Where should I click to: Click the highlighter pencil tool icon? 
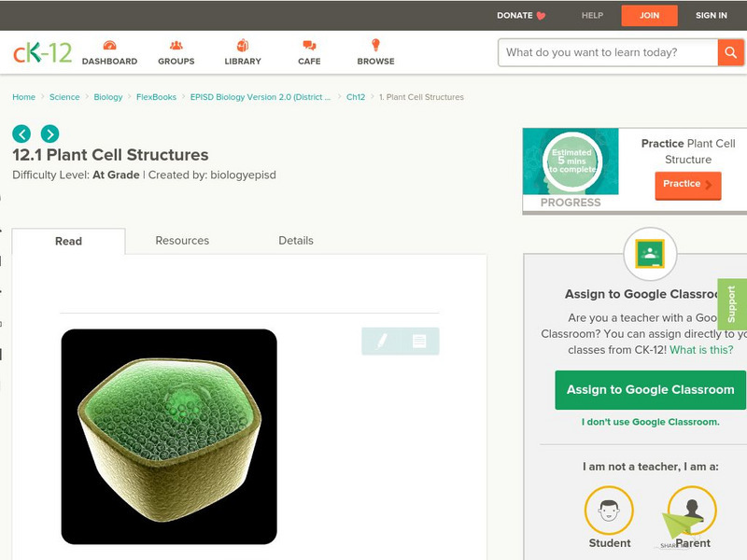pos(381,341)
